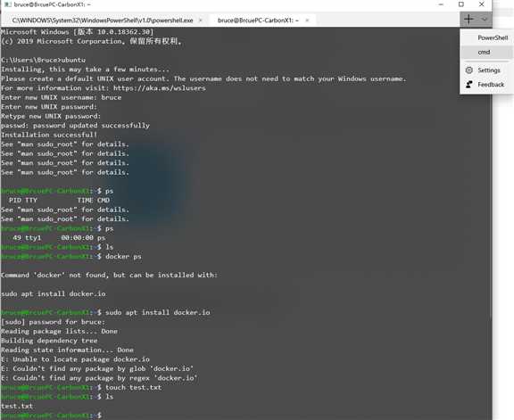Click the https://aka.ms/wslusers URL text
This screenshot has height=420, width=514.
coord(160,88)
